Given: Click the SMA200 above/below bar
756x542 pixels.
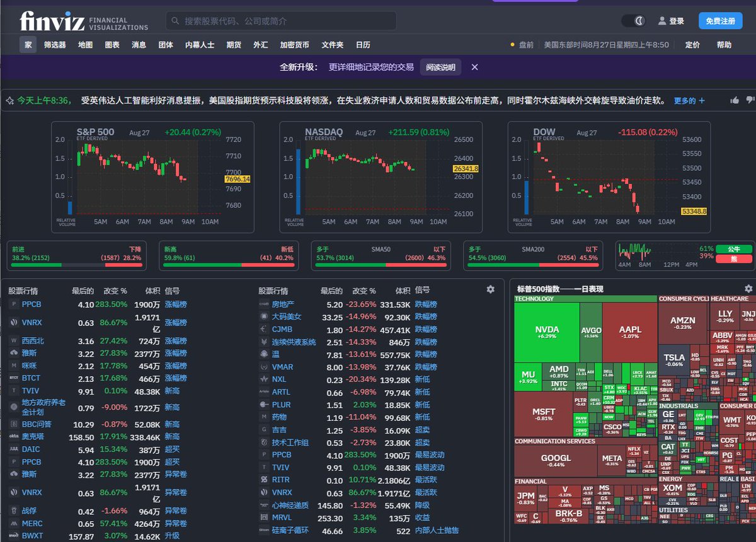Looking at the screenshot, I should click(533, 256).
